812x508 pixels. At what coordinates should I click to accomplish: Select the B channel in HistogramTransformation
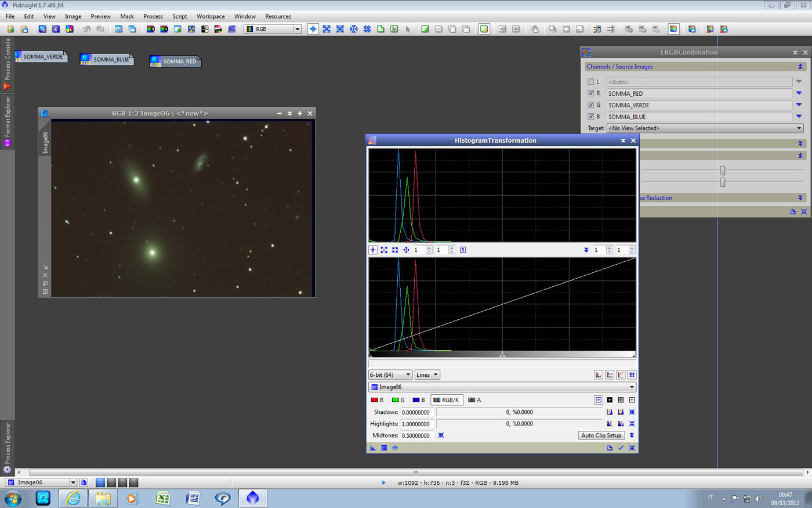pyautogui.click(x=419, y=400)
